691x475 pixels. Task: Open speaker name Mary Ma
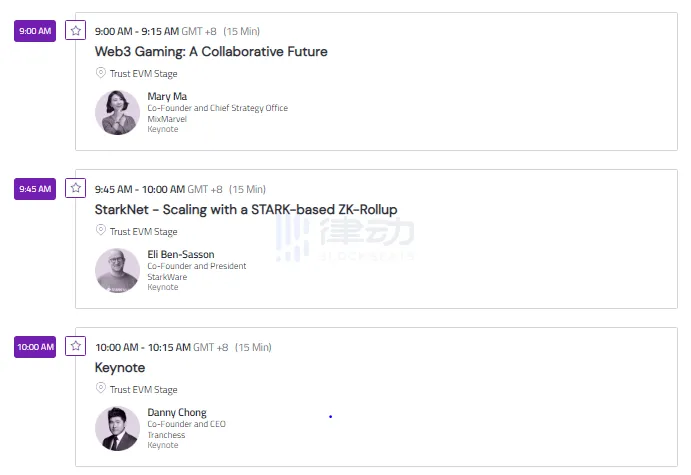[x=167, y=97]
